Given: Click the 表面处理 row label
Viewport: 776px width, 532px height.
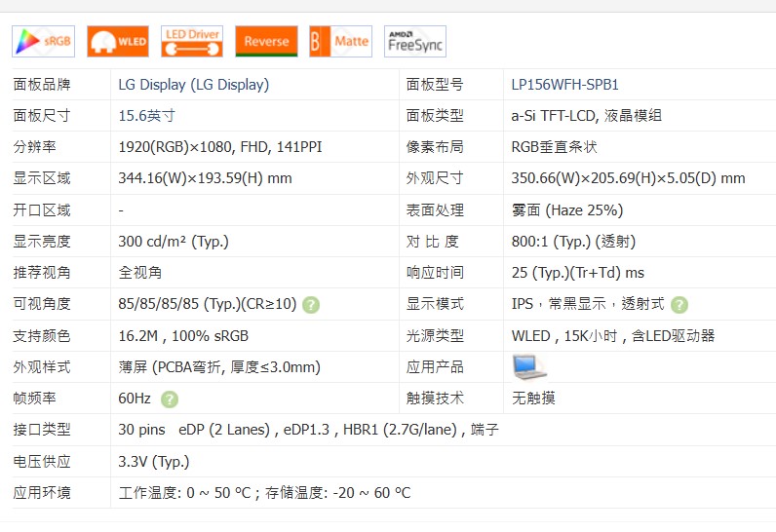Looking at the screenshot, I should point(435,210).
